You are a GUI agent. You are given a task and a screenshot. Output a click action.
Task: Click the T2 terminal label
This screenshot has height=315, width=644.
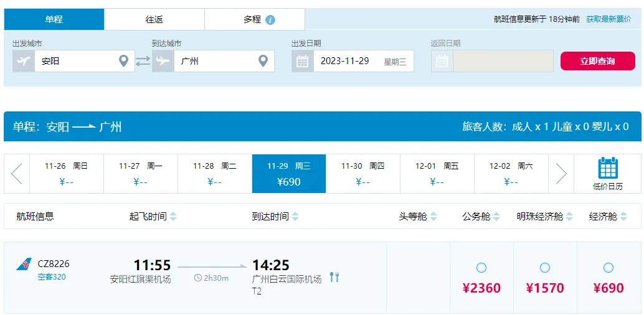pyautogui.click(x=257, y=291)
